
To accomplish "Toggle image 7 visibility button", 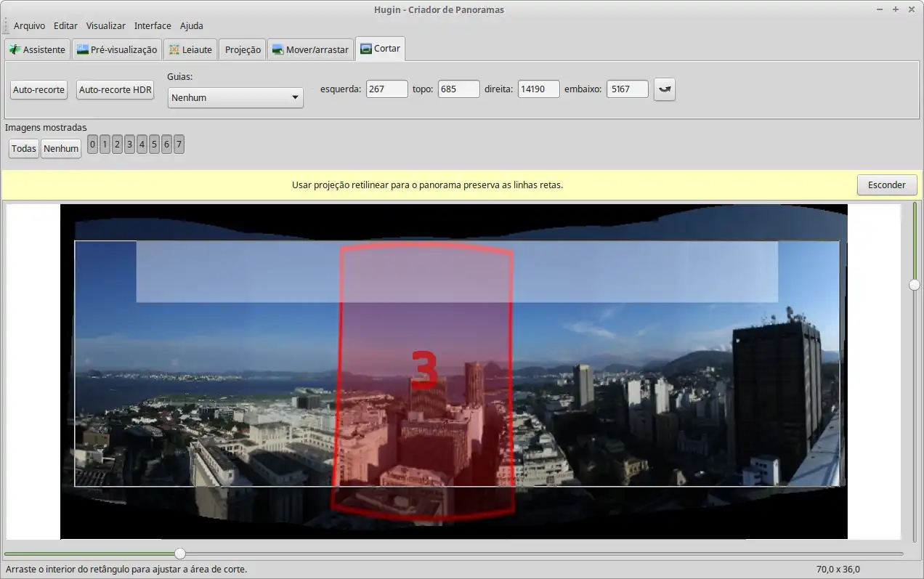I will tap(179, 145).
